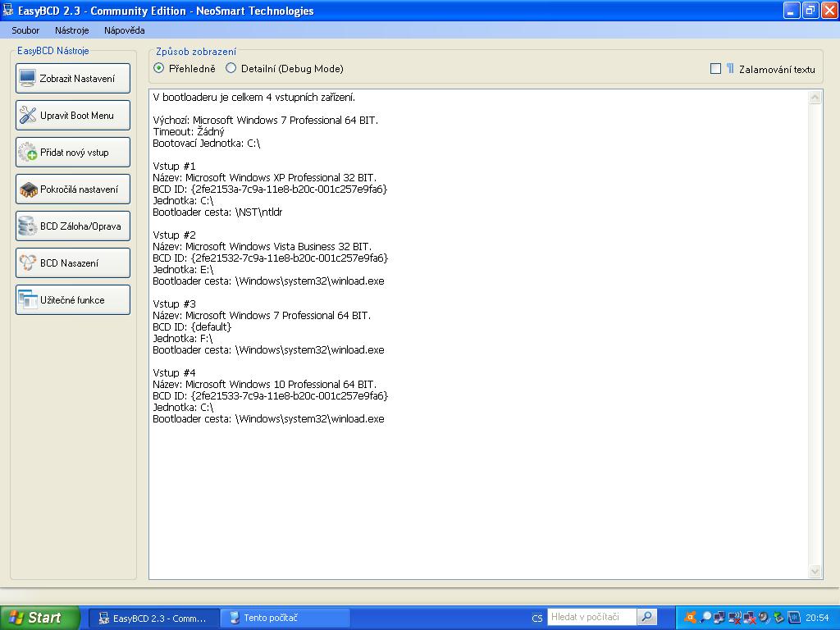Click 'Název: Microsoft Windows 10 Professional 64 BIT.'
The width and height of the screenshot is (840, 630).
pos(265,384)
